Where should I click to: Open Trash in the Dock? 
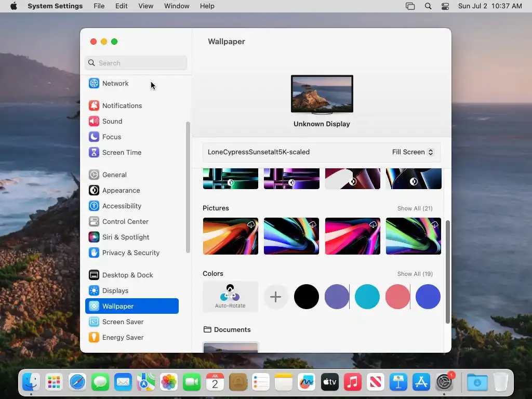500,382
